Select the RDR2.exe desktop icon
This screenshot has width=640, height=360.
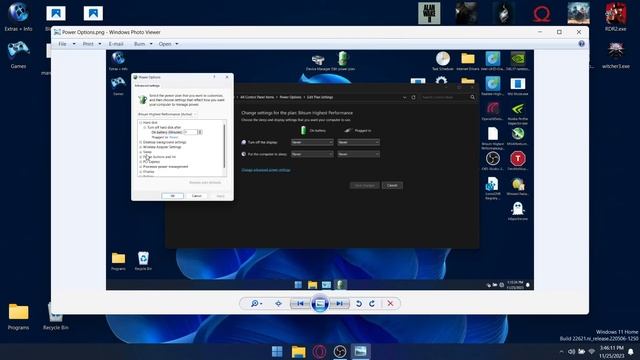pos(616,17)
